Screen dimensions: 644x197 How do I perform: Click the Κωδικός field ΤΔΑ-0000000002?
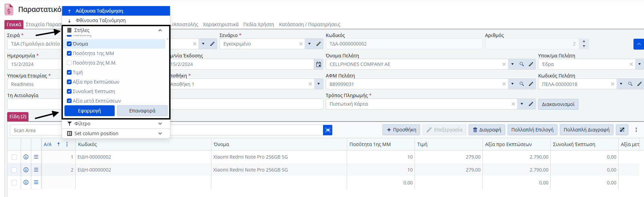404,44
